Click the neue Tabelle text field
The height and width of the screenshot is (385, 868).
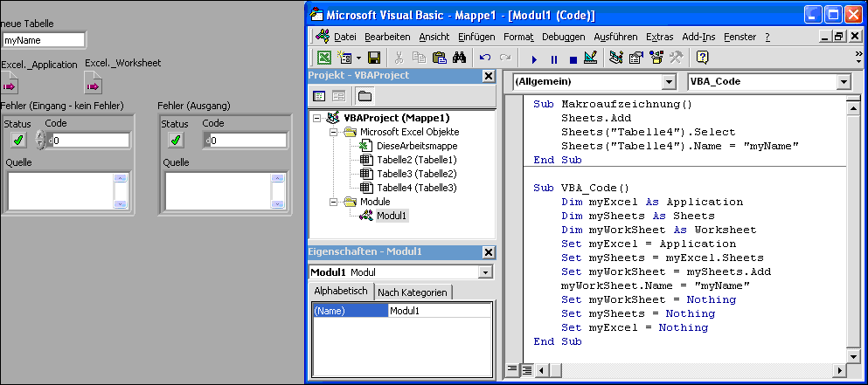(x=44, y=40)
